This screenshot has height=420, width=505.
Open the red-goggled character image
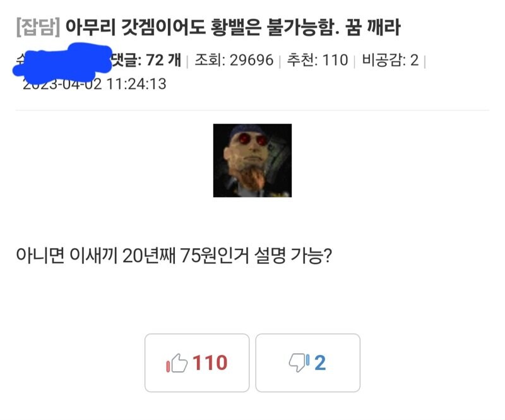click(252, 160)
